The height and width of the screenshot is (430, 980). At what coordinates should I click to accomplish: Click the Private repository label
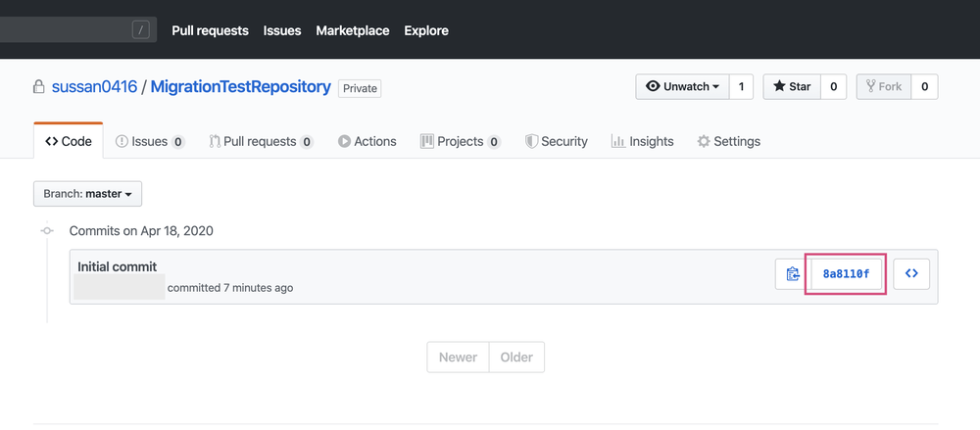[x=360, y=88]
